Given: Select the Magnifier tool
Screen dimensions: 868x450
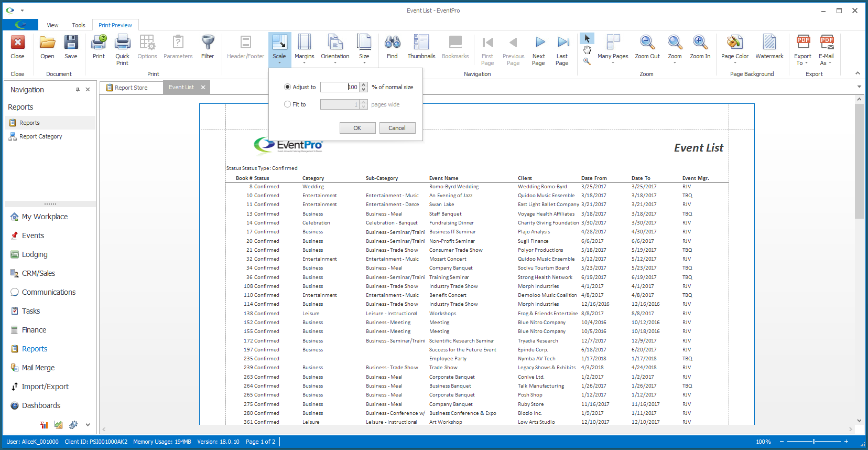Looking at the screenshot, I should point(587,61).
